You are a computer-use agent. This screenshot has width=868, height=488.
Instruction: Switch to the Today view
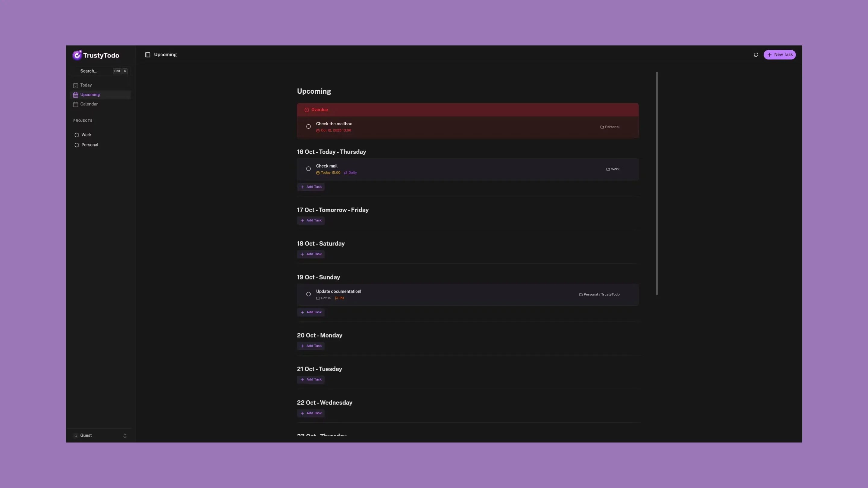pyautogui.click(x=86, y=85)
